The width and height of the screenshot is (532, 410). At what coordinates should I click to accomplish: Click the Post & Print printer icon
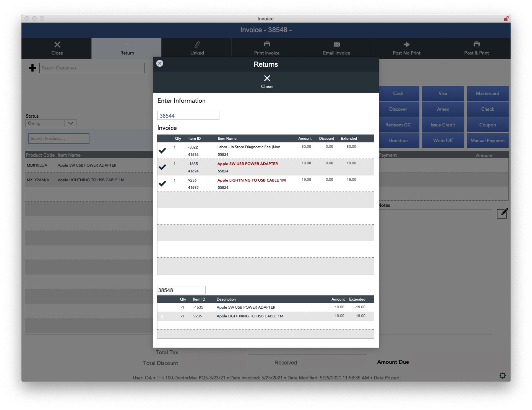point(476,44)
